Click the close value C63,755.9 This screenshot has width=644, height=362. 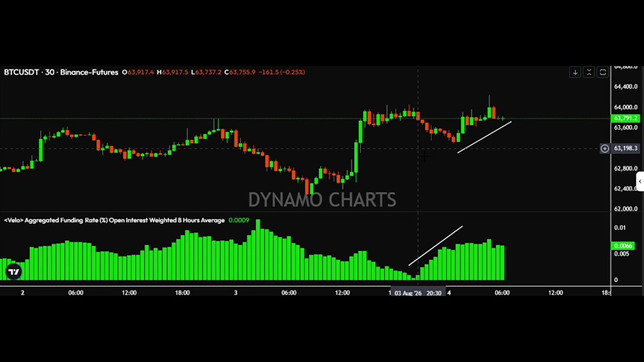click(239, 72)
